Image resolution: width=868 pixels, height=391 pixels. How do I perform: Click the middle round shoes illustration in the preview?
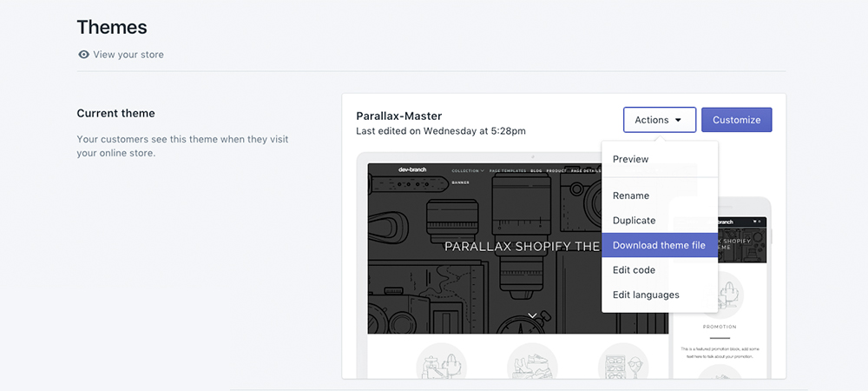532,361
